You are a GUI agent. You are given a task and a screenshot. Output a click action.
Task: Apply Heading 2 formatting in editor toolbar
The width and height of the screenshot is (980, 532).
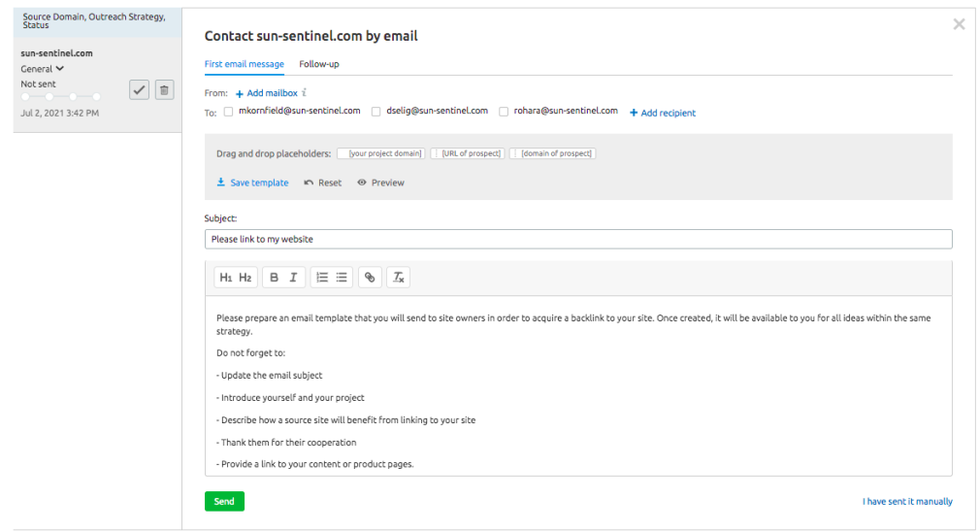[x=245, y=278]
